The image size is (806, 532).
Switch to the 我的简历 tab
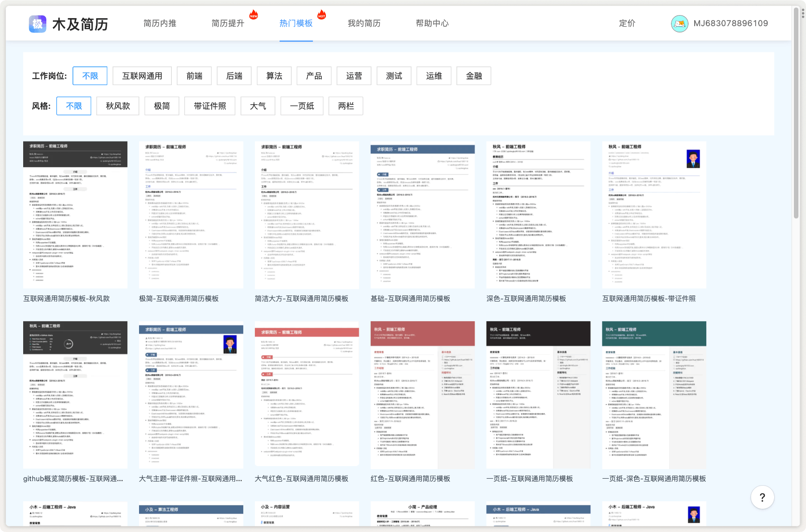[x=364, y=24]
